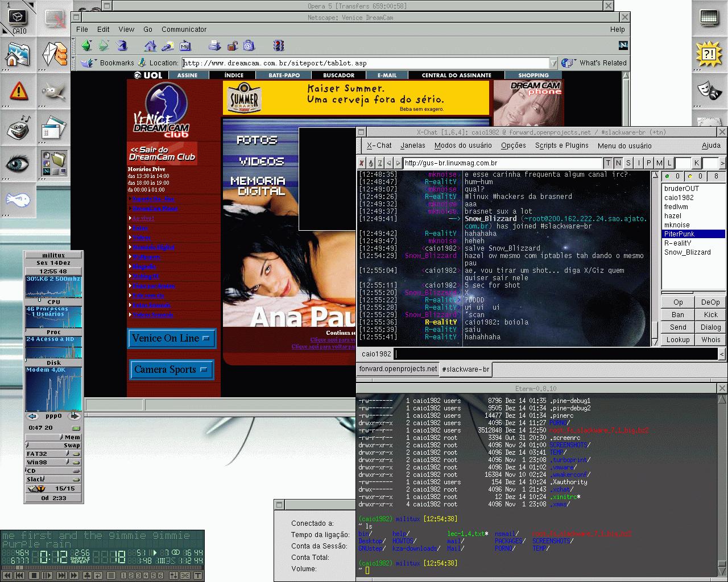Open dock mail envelope icon
This screenshot has height=582, width=728.
55,55
